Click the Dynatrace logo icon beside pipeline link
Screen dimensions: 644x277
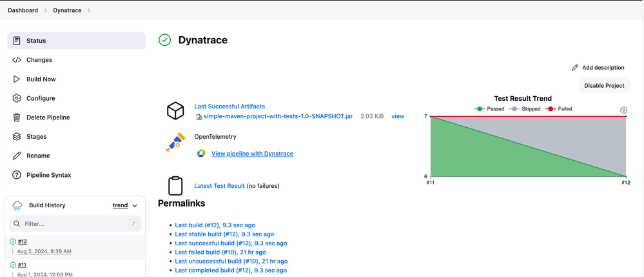201,154
